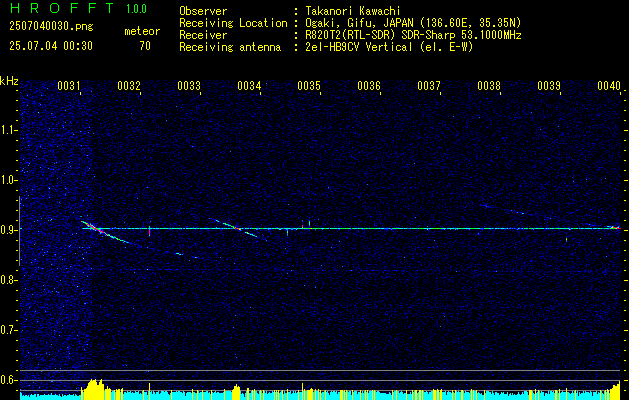Screen dimensions: 629x400
Task: Click the Receiving antenna field label
Action: tap(230, 47)
